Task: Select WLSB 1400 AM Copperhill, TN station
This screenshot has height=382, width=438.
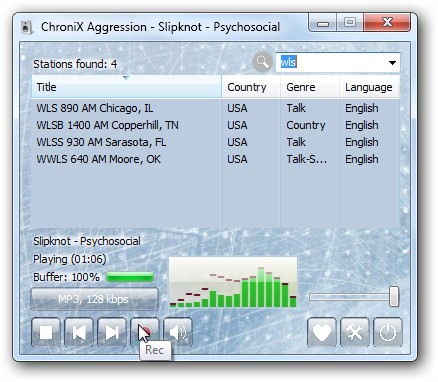Action: click(215, 125)
